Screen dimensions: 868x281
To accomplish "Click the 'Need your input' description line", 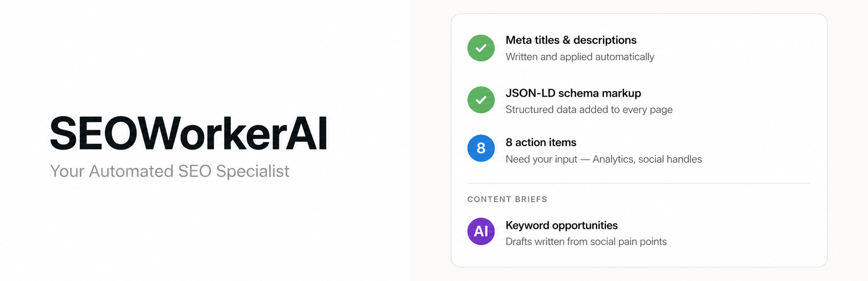I will click(x=604, y=159).
